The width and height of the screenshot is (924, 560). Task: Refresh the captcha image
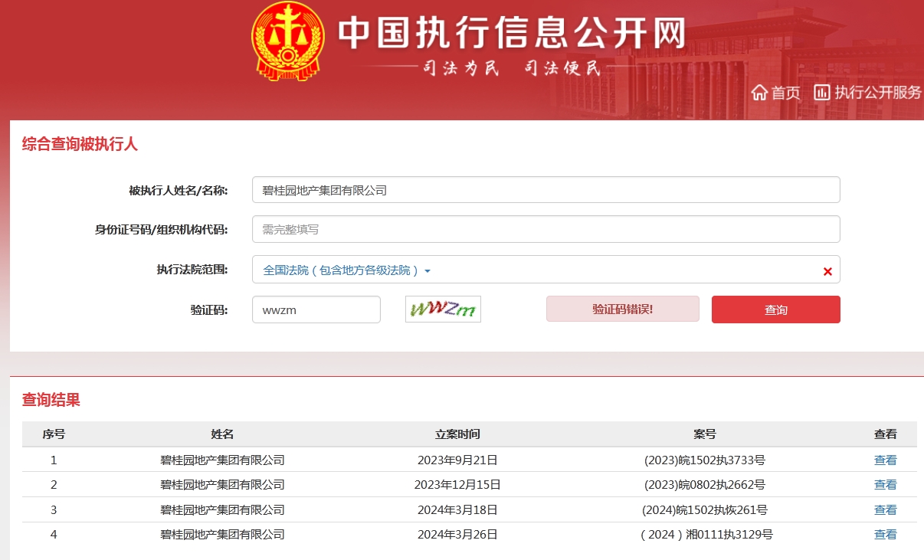click(443, 309)
